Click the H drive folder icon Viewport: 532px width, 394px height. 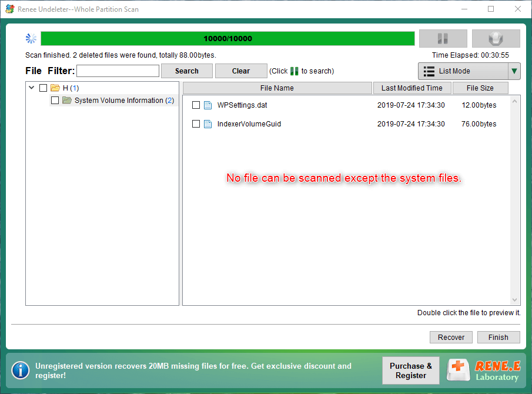click(x=55, y=88)
